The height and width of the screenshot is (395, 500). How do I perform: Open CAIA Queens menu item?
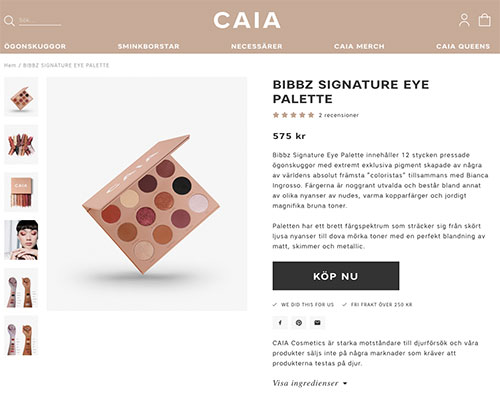pos(463,46)
